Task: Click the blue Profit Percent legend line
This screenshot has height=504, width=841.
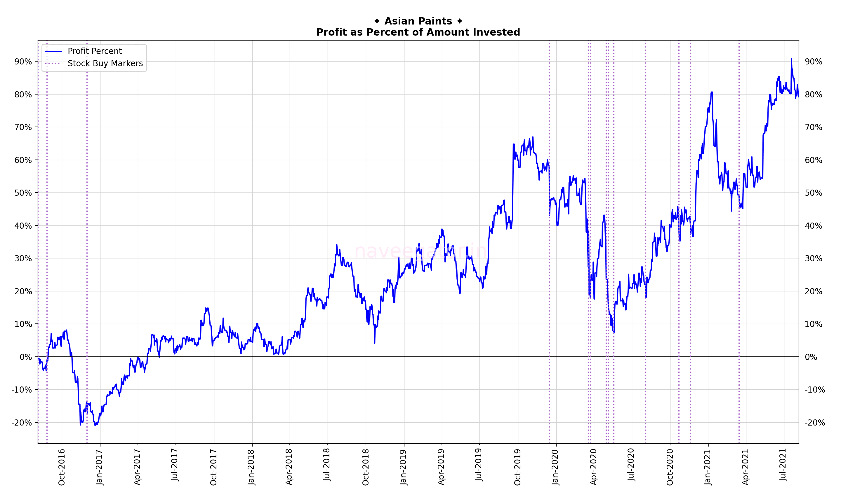Action: click(53, 51)
